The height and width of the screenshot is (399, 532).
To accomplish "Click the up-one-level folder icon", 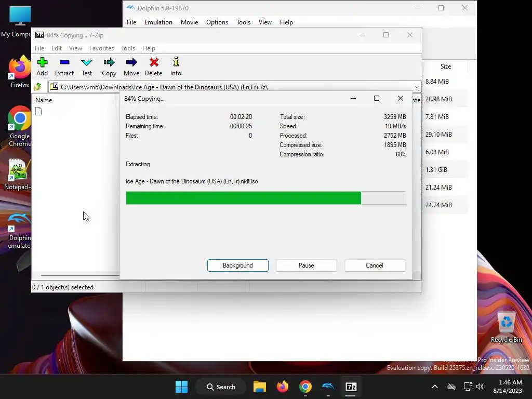I will (38, 87).
